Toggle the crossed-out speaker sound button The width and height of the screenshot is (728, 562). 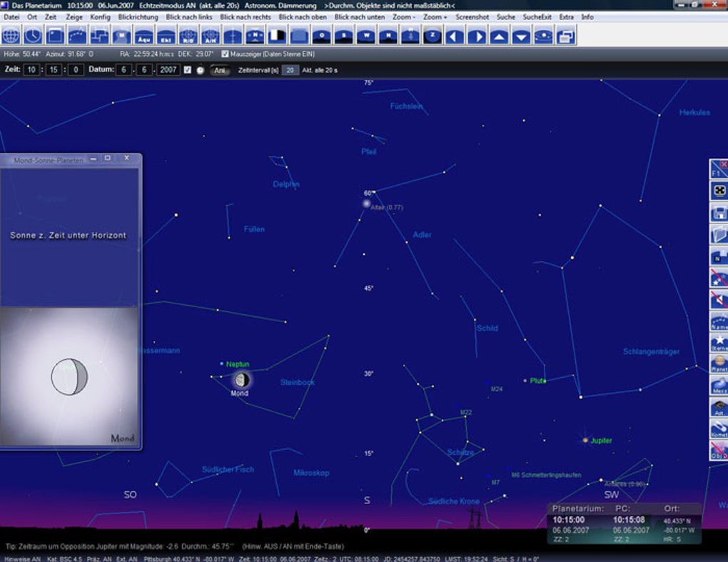(x=719, y=300)
